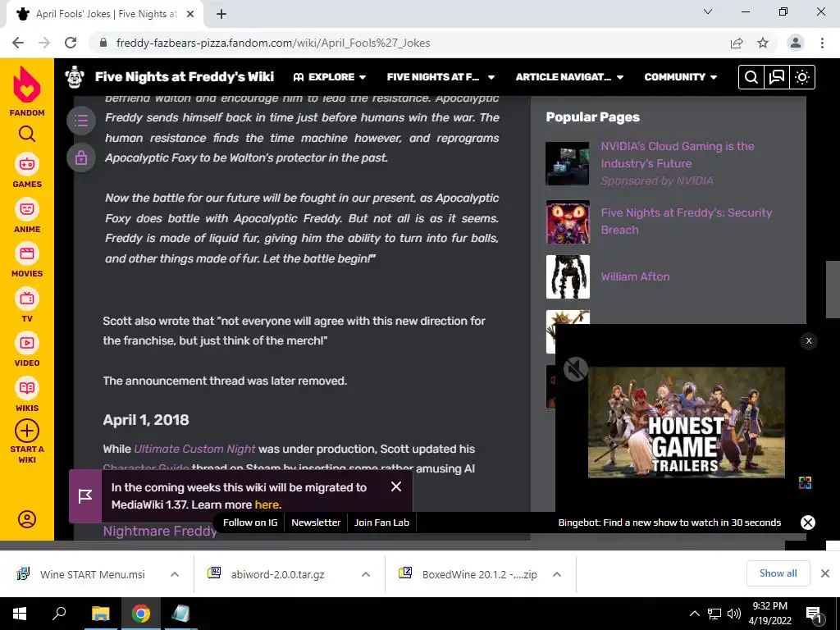Open the Anime section icon

pos(27,209)
